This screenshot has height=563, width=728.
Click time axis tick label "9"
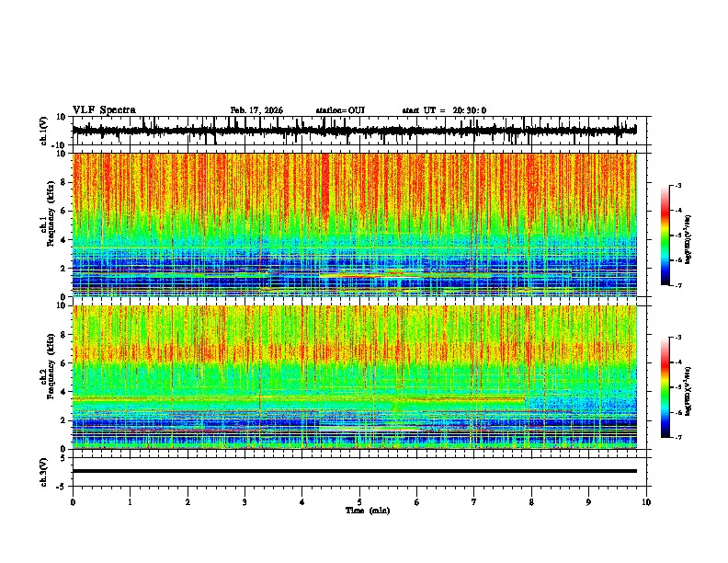click(588, 502)
